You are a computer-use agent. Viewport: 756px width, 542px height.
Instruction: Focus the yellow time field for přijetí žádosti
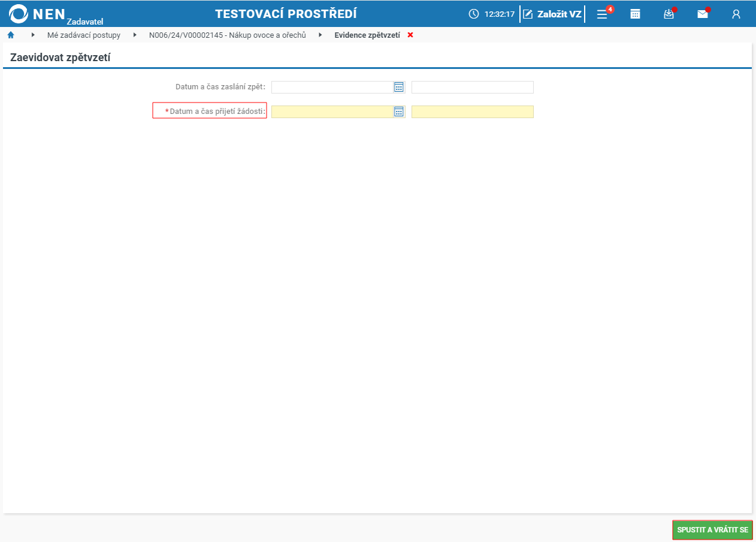(x=473, y=112)
